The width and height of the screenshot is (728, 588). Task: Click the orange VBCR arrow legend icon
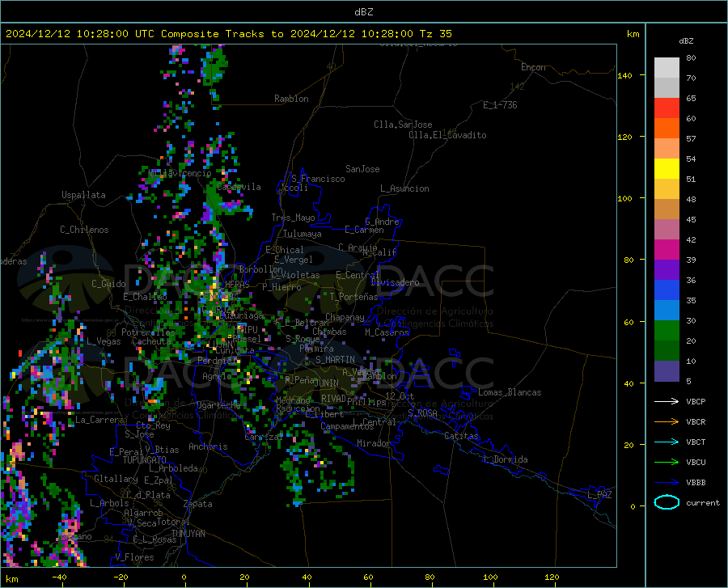(x=667, y=421)
